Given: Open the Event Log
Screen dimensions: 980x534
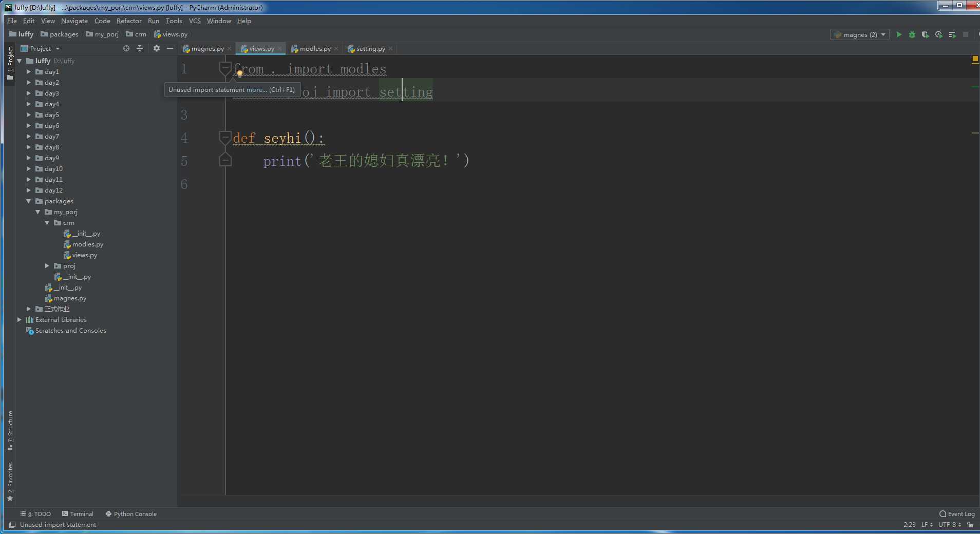Looking at the screenshot, I should tap(957, 513).
